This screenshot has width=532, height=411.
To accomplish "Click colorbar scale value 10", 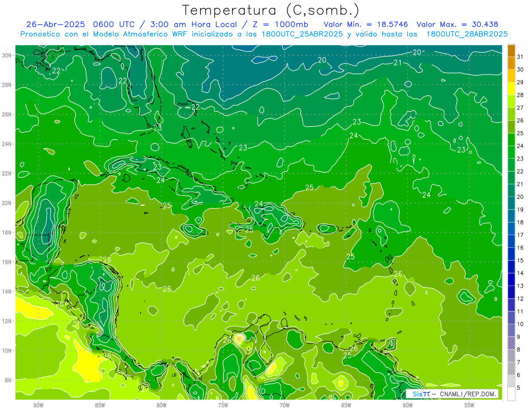I will point(520,324).
